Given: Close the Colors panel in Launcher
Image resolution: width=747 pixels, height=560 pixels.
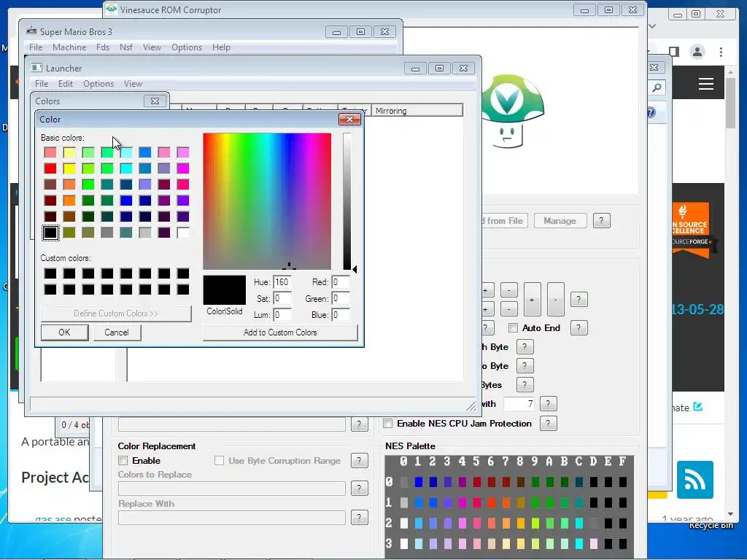Looking at the screenshot, I should click(155, 101).
